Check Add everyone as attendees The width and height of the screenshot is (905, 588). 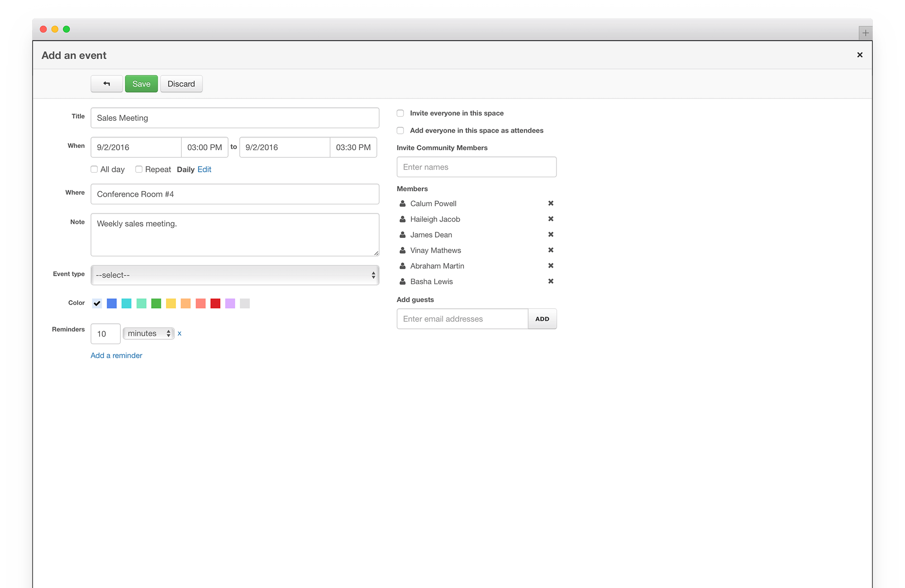pyautogui.click(x=400, y=130)
